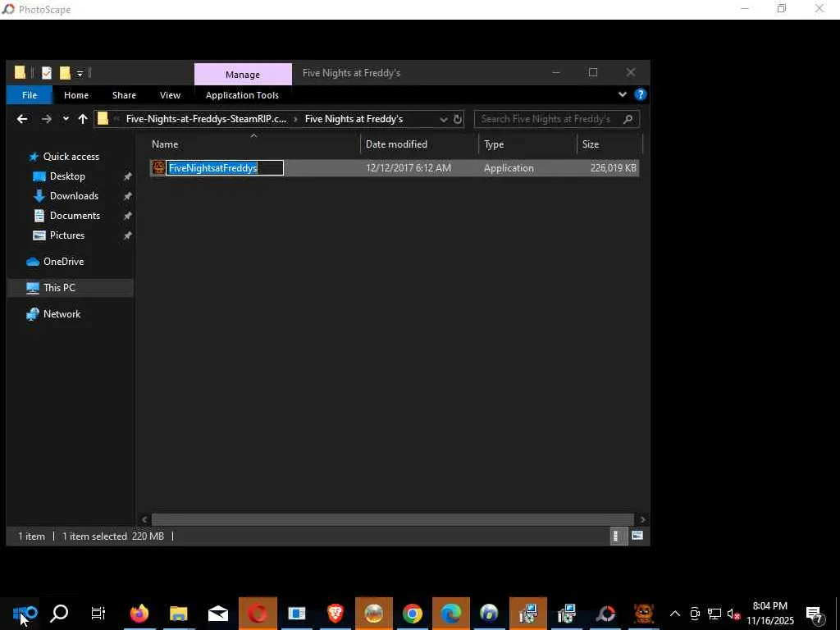Open the Freddy bear app on taskbar
This screenshot has width=840, height=630.
click(x=643, y=614)
